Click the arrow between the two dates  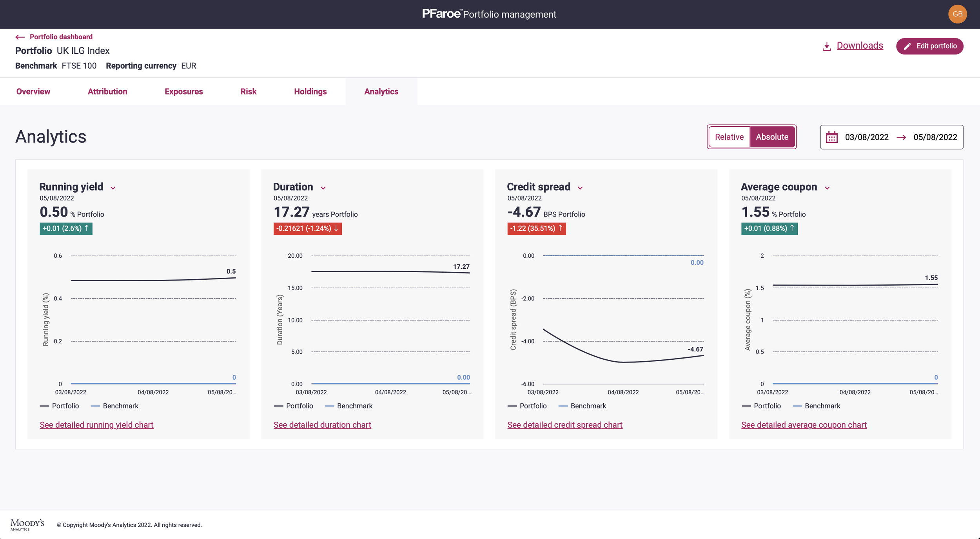pyautogui.click(x=901, y=137)
